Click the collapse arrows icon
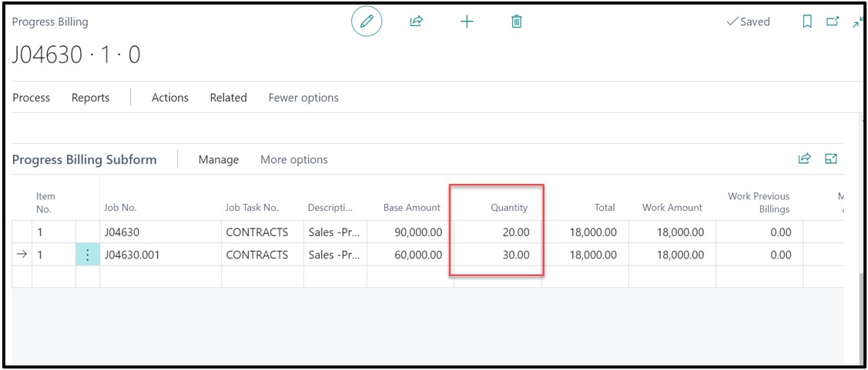The width and height of the screenshot is (868, 370). pos(857,22)
